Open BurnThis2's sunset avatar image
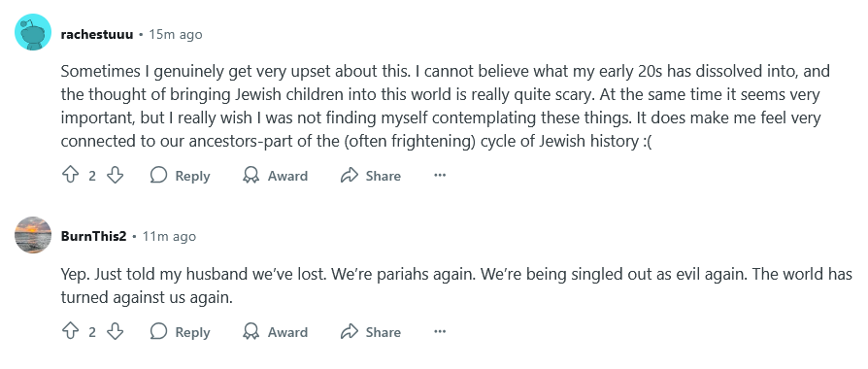The height and width of the screenshot is (369, 868). click(33, 235)
